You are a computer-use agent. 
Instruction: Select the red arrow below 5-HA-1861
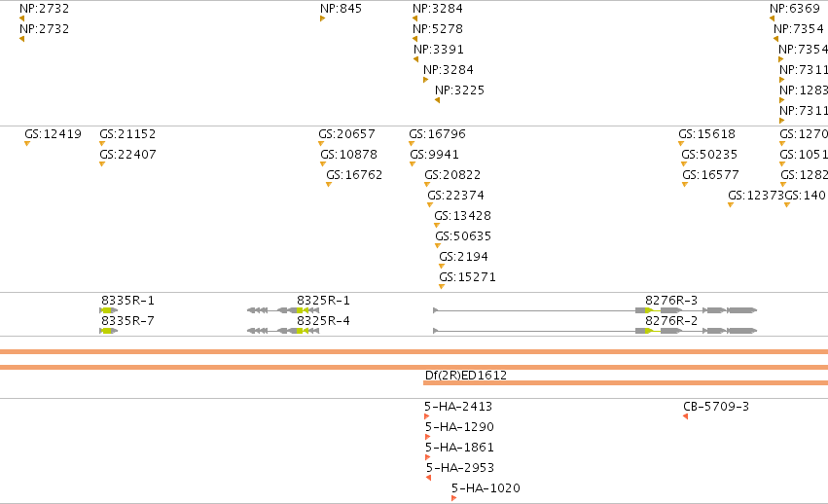click(x=428, y=457)
